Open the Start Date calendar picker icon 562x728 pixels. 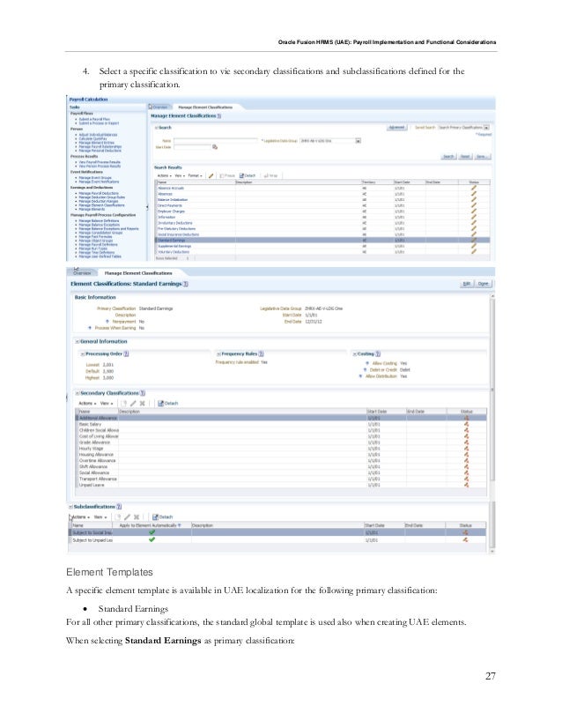coord(215,146)
